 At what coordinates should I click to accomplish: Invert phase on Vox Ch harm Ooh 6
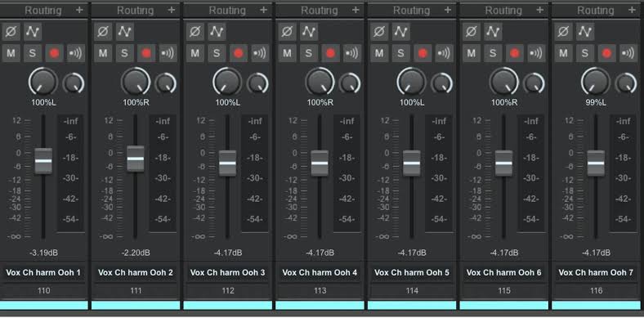coord(471,32)
